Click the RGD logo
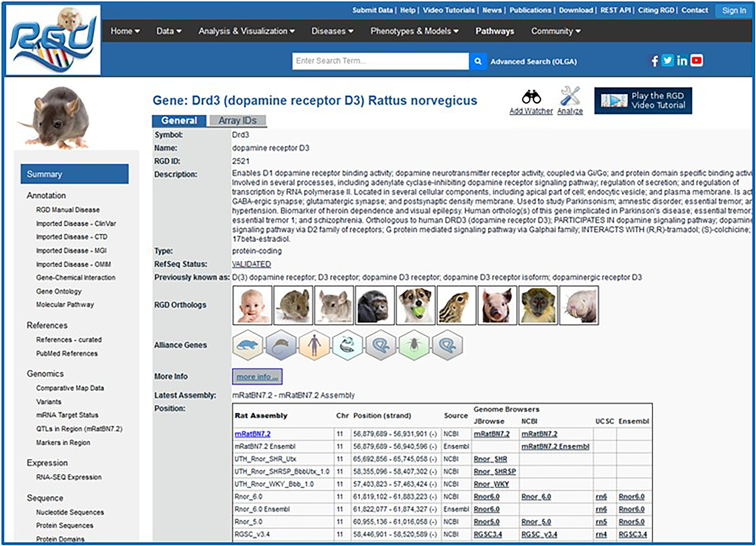Image resolution: width=756 pixels, height=546 pixels. [x=53, y=40]
